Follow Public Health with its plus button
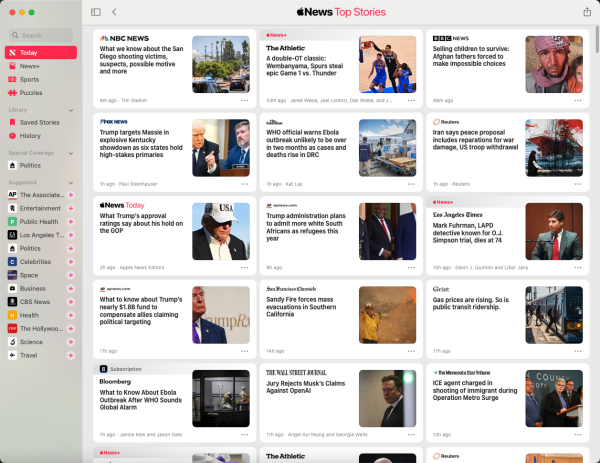The height and width of the screenshot is (463, 600). (x=71, y=222)
